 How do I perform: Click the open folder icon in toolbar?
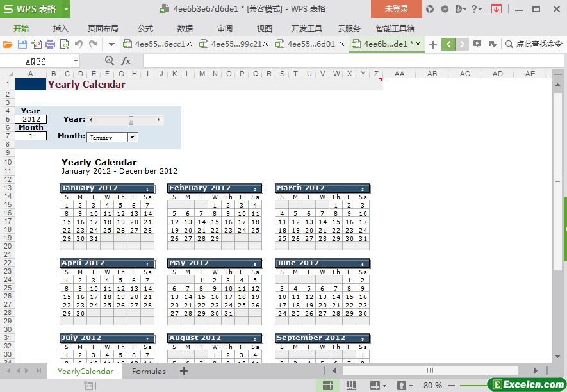point(8,44)
